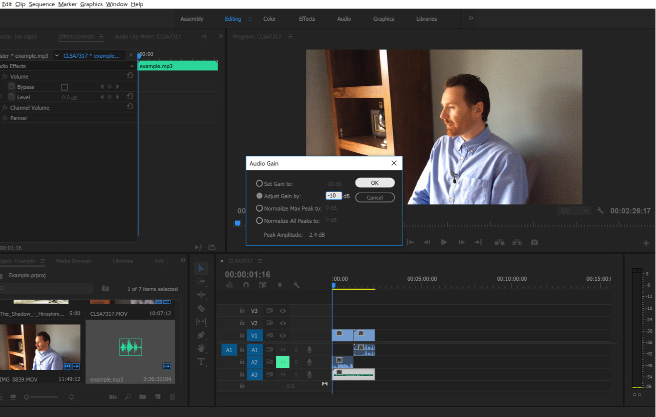Select the Track Select Forward tool

coord(201,281)
